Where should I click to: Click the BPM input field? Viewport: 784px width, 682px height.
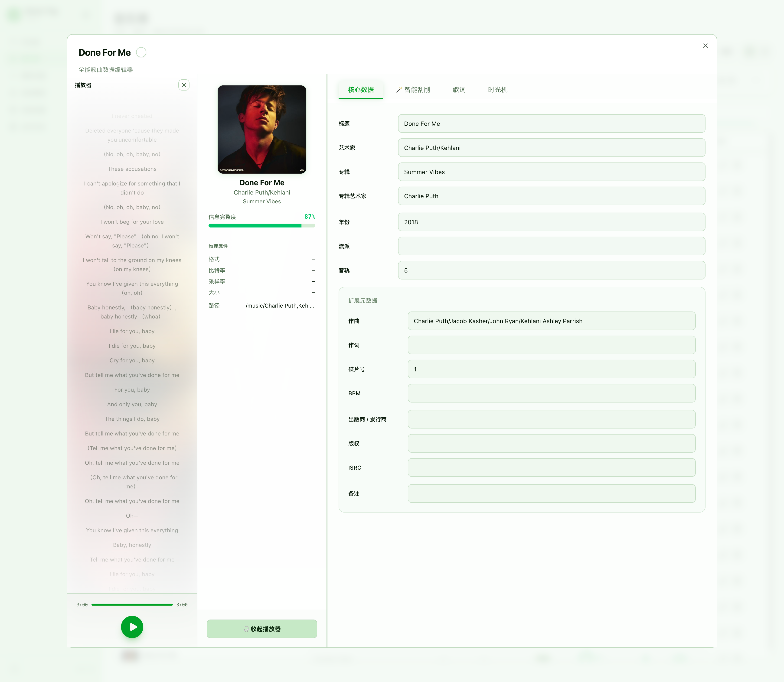pos(551,393)
